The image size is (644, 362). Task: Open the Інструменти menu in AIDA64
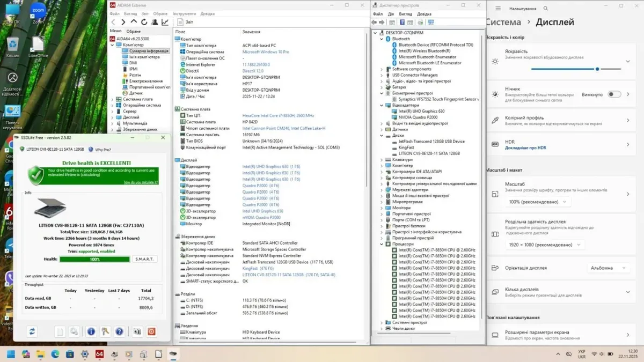tap(184, 14)
